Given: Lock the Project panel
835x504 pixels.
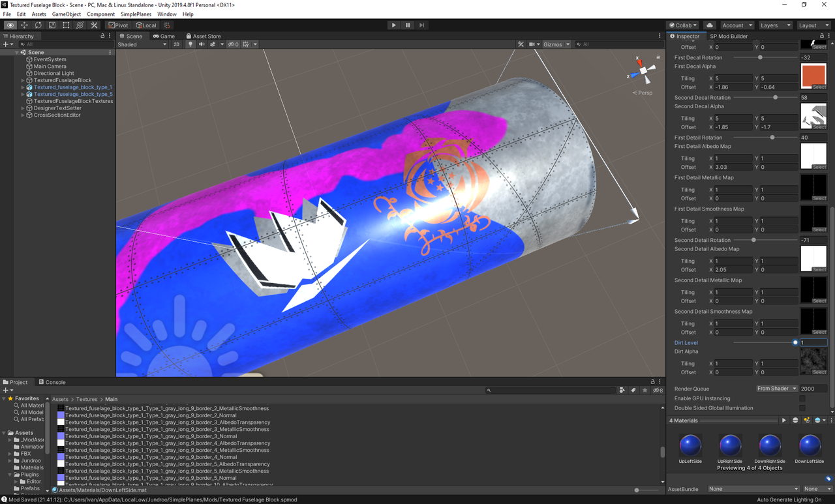Looking at the screenshot, I should (652, 382).
